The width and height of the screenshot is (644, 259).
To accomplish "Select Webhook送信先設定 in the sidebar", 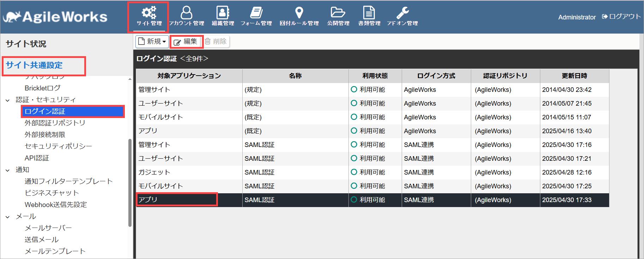I will pos(56,205).
